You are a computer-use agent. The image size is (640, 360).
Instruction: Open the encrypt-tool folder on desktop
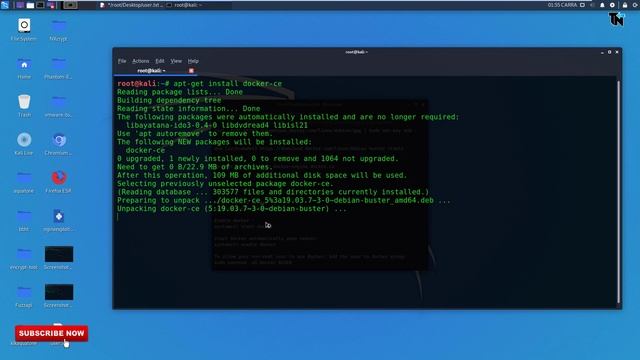click(24, 254)
